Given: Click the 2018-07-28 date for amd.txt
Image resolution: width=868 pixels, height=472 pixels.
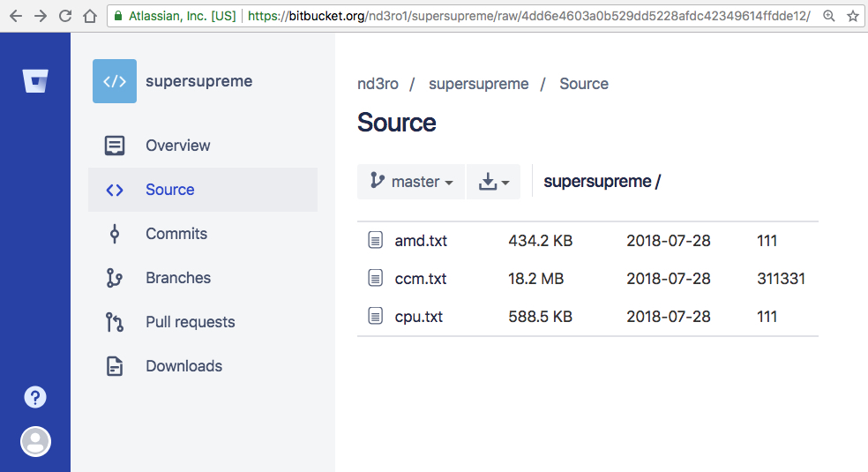Looking at the screenshot, I should tap(668, 241).
